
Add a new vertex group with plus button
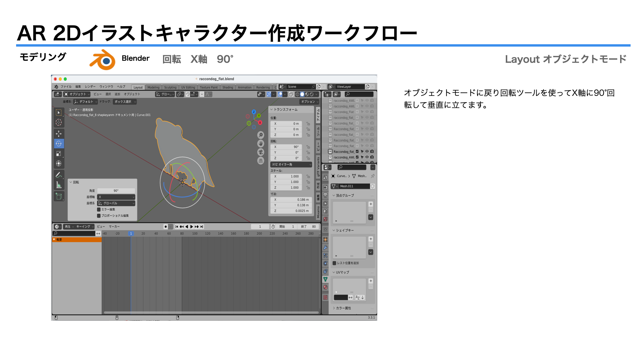pos(371,204)
